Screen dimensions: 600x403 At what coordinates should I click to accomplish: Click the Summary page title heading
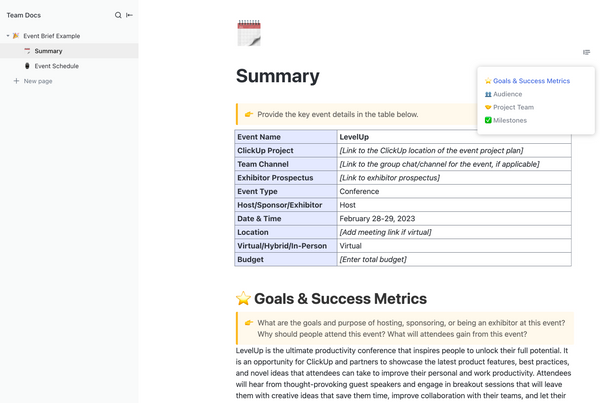click(x=278, y=76)
